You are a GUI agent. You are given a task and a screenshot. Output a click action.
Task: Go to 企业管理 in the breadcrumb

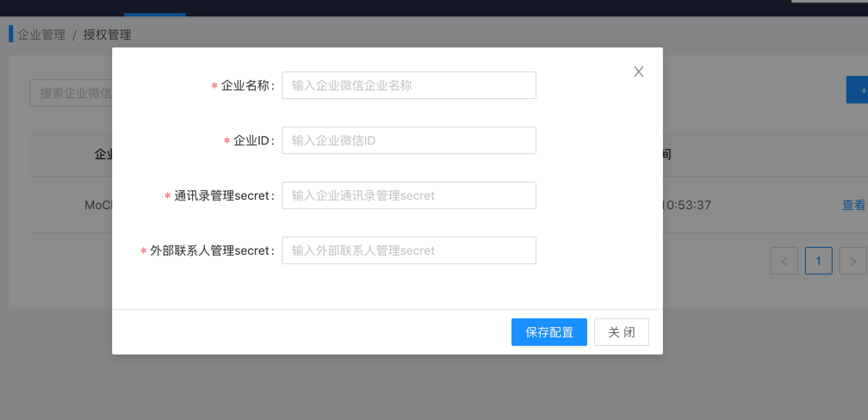pos(41,35)
